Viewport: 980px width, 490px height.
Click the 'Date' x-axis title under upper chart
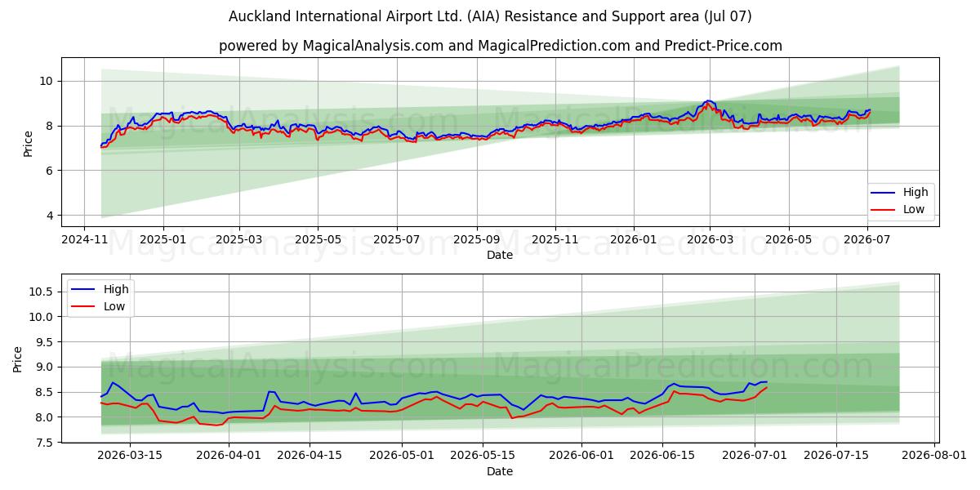[500, 255]
